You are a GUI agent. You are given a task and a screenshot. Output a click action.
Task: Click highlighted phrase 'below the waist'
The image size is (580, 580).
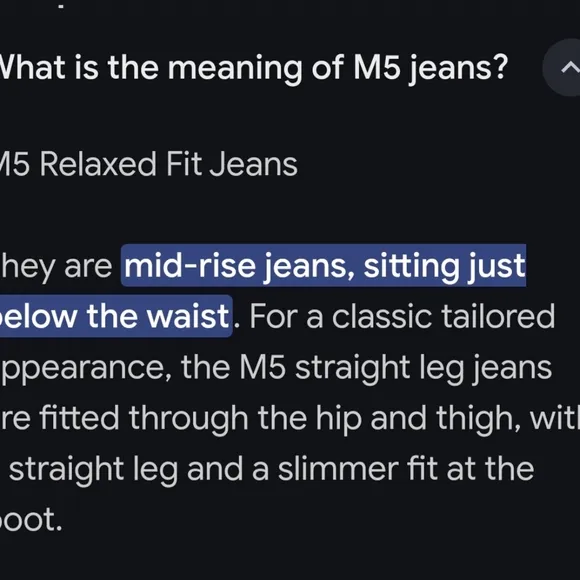click(x=115, y=316)
